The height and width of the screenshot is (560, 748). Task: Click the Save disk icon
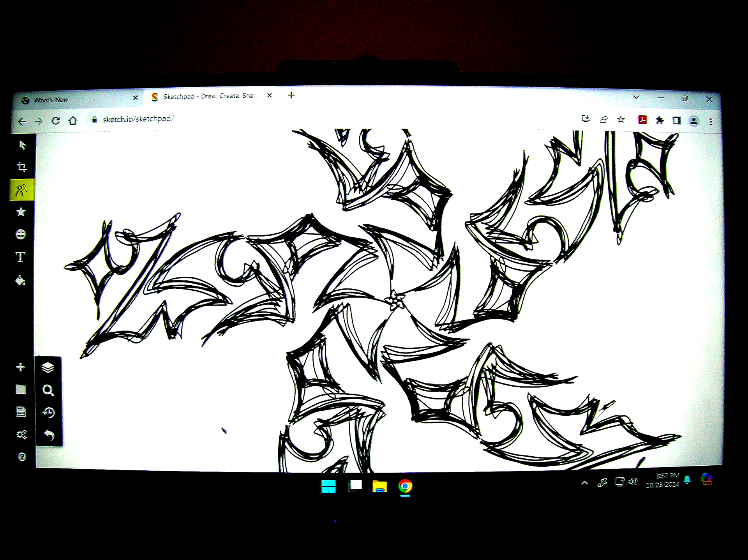(x=21, y=412)
